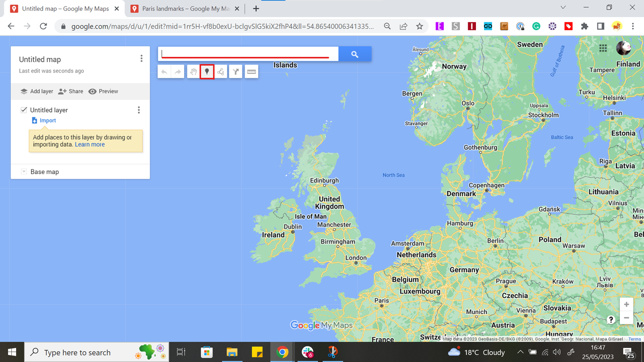
Task: Activate the hand pan tool
Action: point(192,71)
